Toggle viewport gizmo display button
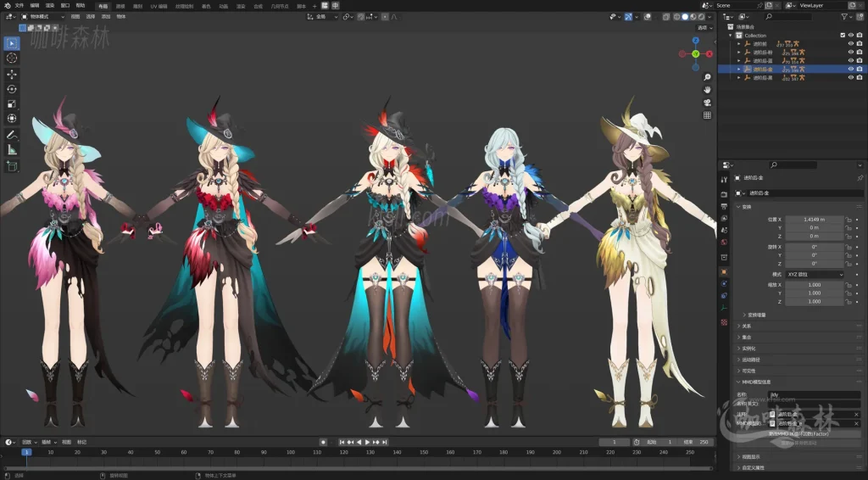Screen dimensions: 868x480 point(628,17)
